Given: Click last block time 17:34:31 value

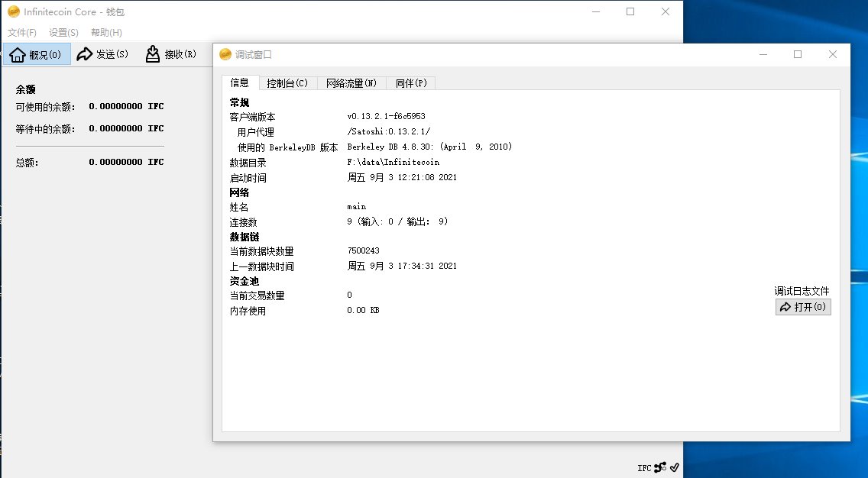Looking at the screenshot, I should (x=402, y=266).
